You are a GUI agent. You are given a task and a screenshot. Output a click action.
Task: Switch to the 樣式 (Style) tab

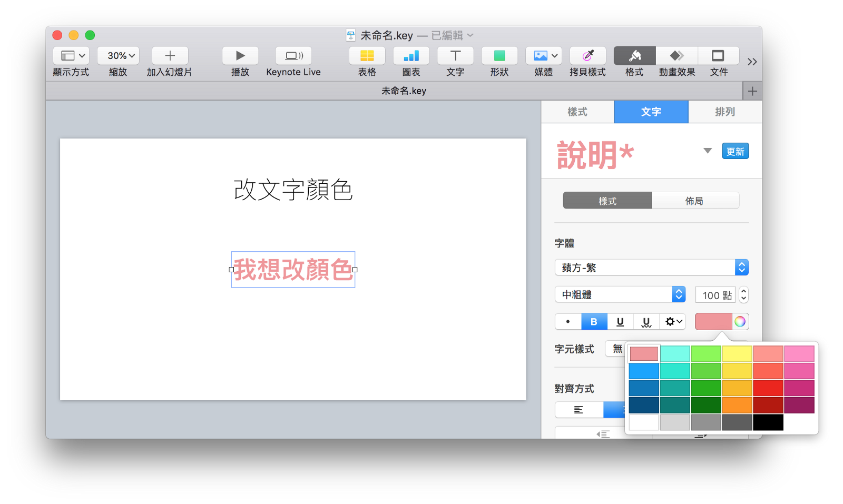point(577,112)
